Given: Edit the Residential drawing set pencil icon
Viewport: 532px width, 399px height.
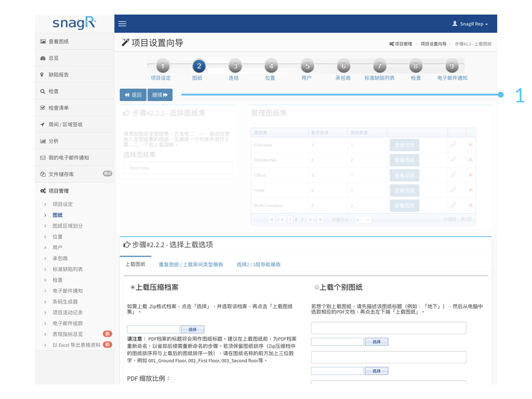Looking at the screenshot, I should 453,160.
